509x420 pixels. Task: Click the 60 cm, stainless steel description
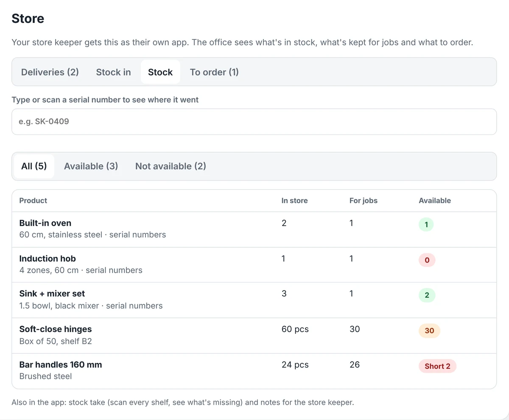(x=92, y=235)
